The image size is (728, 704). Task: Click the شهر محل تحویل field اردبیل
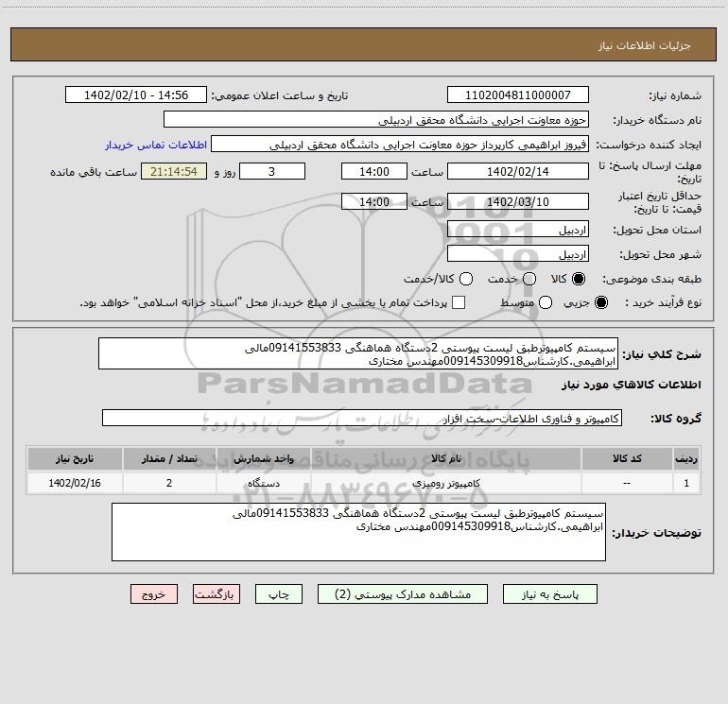click(x=518, y=254)
